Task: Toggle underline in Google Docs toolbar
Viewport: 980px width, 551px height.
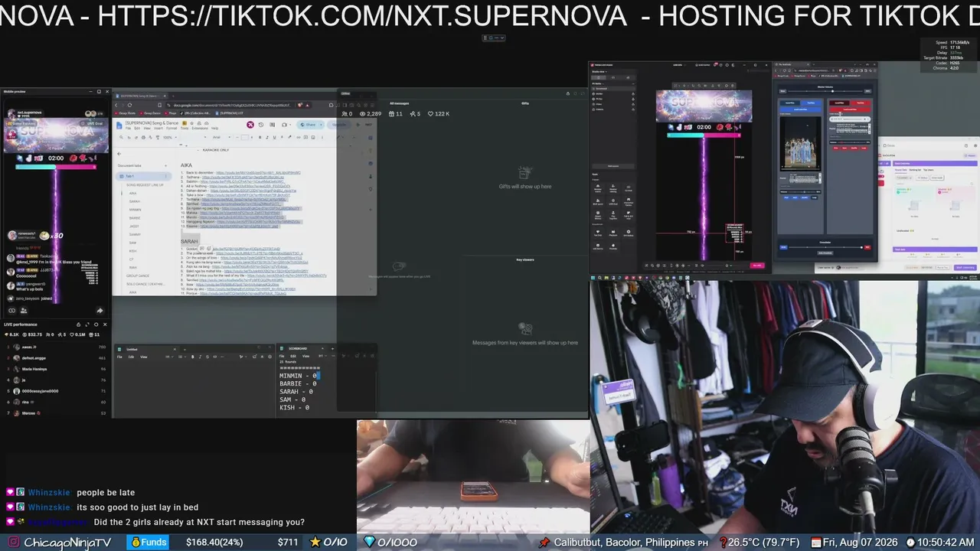Action: tap(274, 138)
